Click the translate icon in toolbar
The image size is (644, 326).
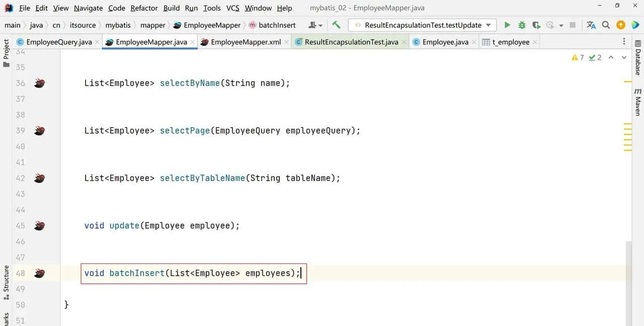tap(591, 25)
